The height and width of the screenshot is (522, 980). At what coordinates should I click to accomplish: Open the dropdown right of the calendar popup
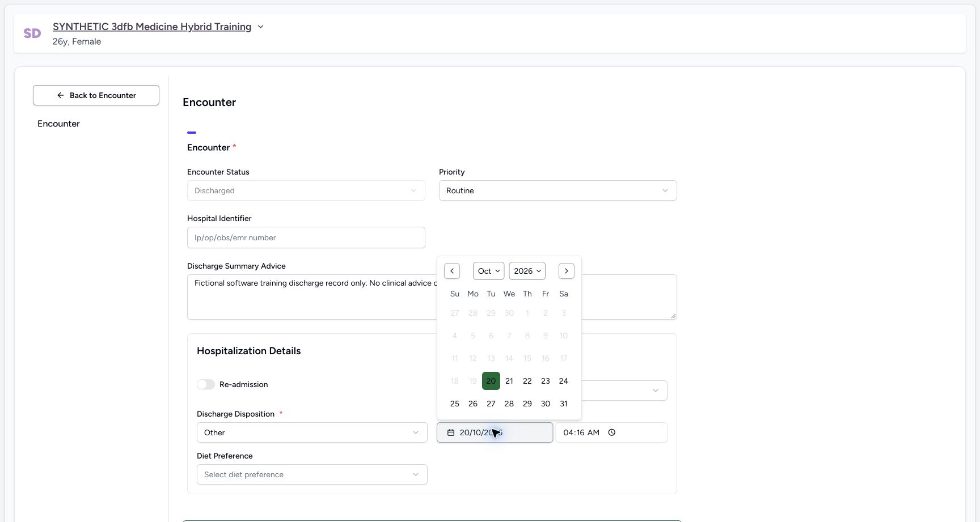point(624,391)
